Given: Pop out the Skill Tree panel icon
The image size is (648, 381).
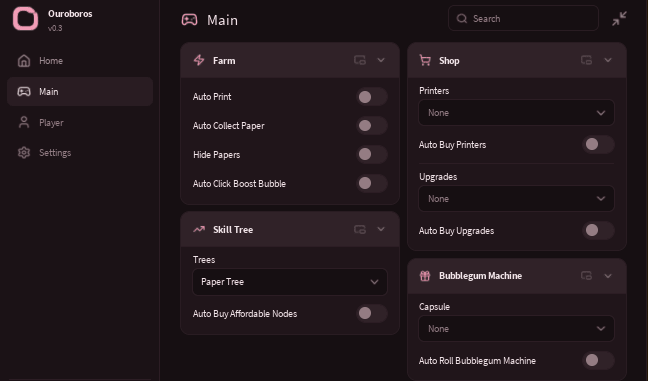Looking at the screenshot, I should pos(360,229).
